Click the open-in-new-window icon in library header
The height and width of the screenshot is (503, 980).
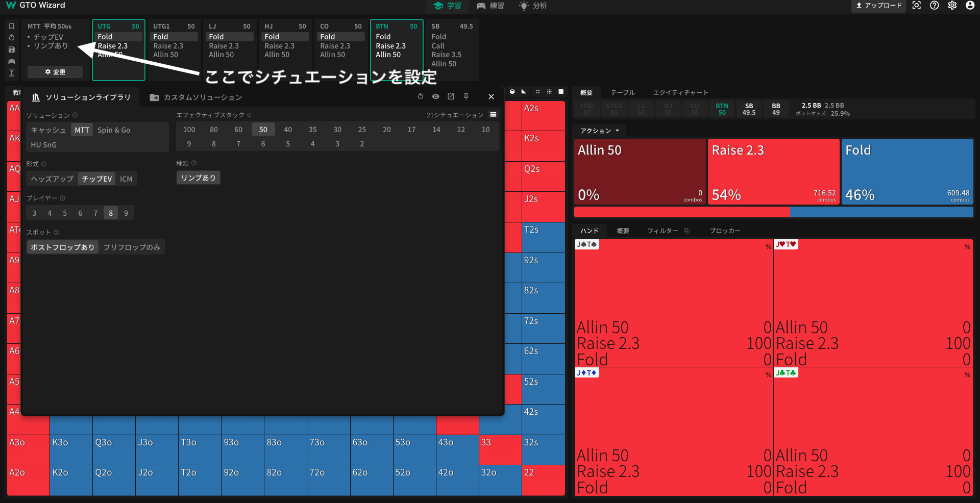pos(451,96)
